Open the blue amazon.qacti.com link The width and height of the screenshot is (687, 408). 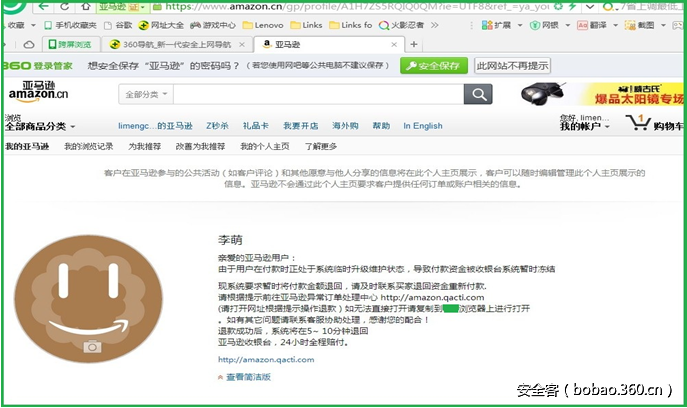click(x=266, y=360)
